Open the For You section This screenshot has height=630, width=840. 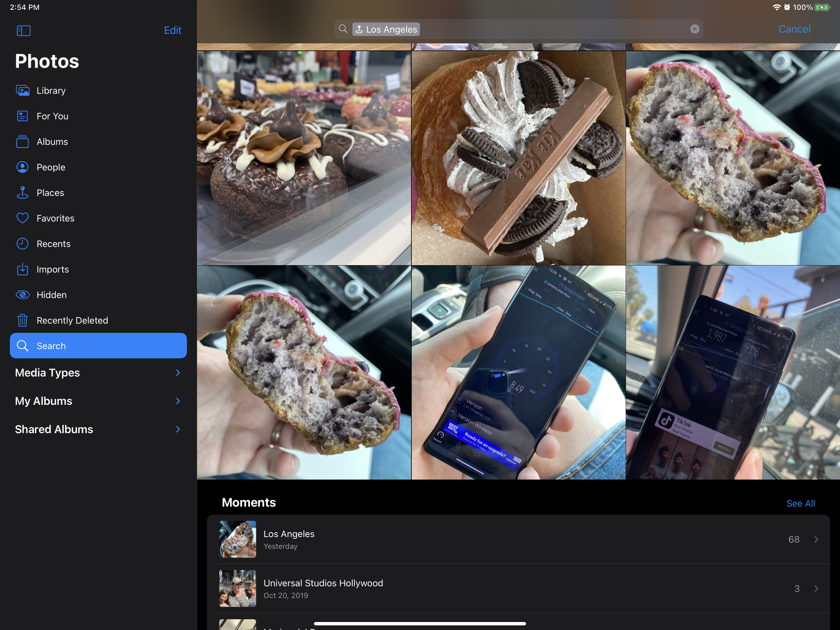point(52,116)
